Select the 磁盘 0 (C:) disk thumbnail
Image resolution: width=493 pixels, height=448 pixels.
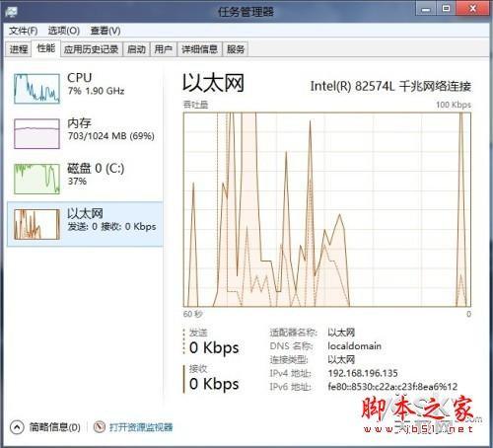coord(36,179)
